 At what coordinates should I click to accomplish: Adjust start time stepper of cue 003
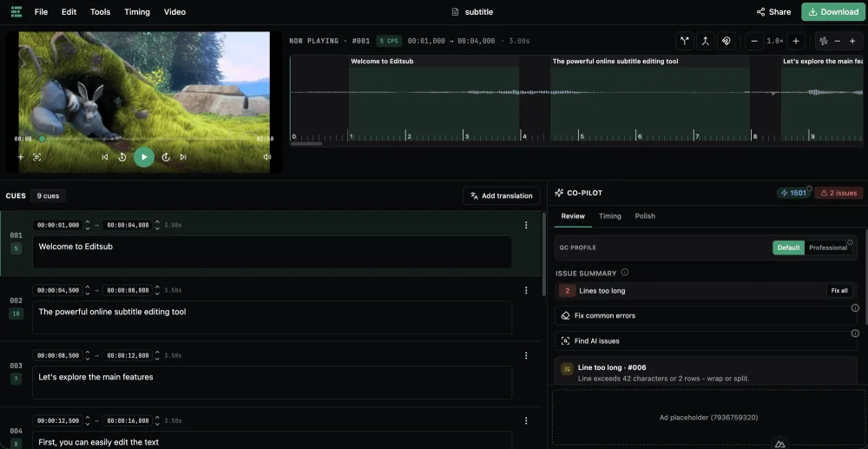(x=88, y=355)
